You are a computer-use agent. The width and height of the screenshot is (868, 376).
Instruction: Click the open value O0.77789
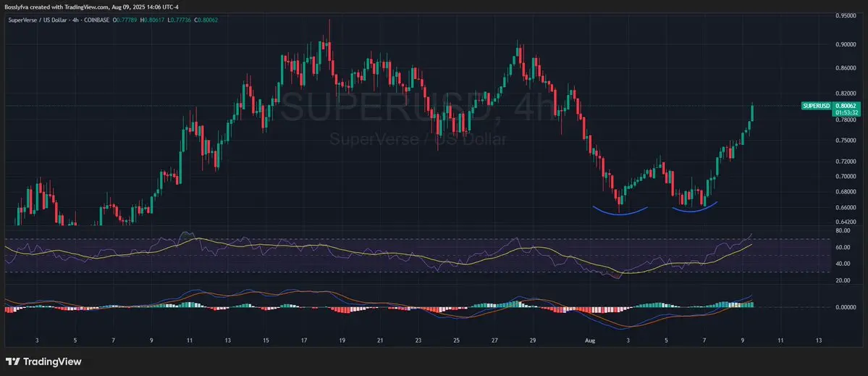[125, 20]
